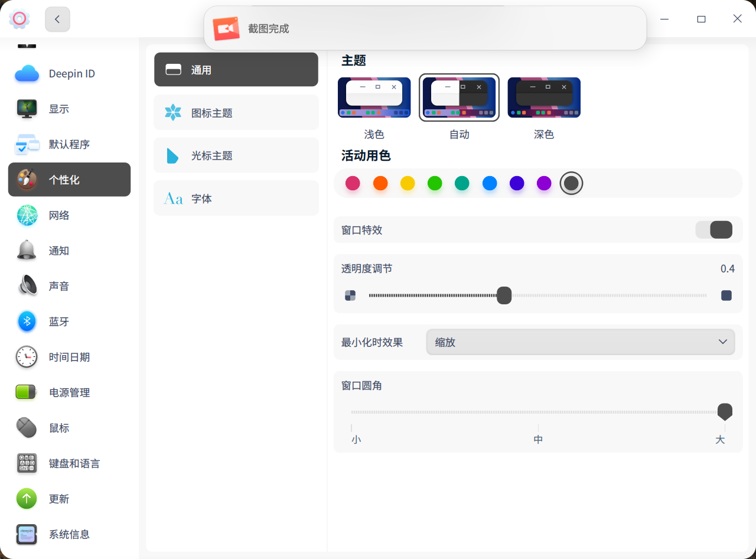Open 通知 notification settings label
Image resolution: width=756 pixels, height=559 pixels.
pyautogui.click(x=59, y=251)
